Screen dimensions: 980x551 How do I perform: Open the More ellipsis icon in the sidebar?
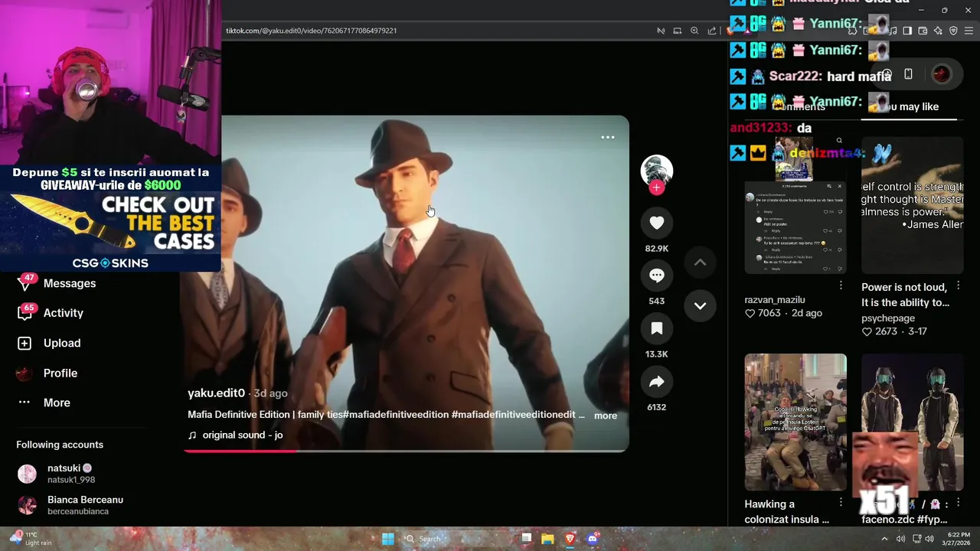(x=24, y=403)
